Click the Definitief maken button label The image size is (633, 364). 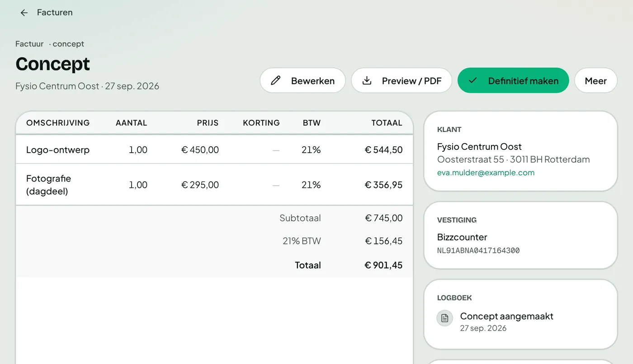[523, 81]
